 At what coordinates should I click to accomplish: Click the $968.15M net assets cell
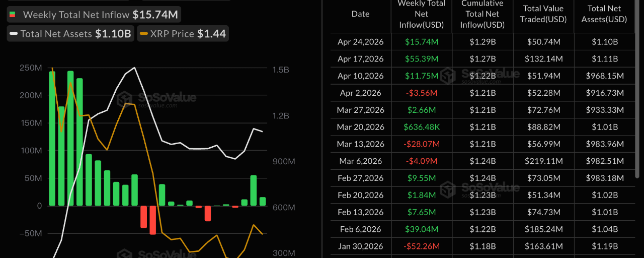pos(604,76)
